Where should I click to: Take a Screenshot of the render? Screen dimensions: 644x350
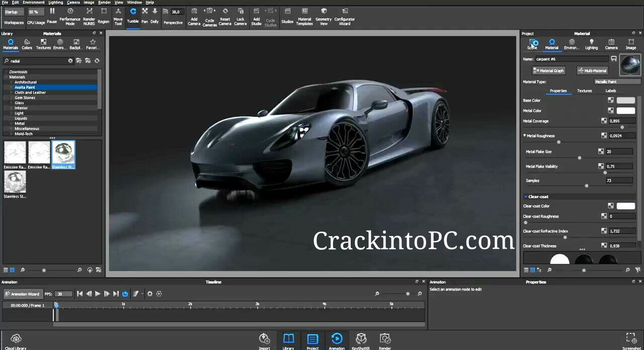pos(631,341)
